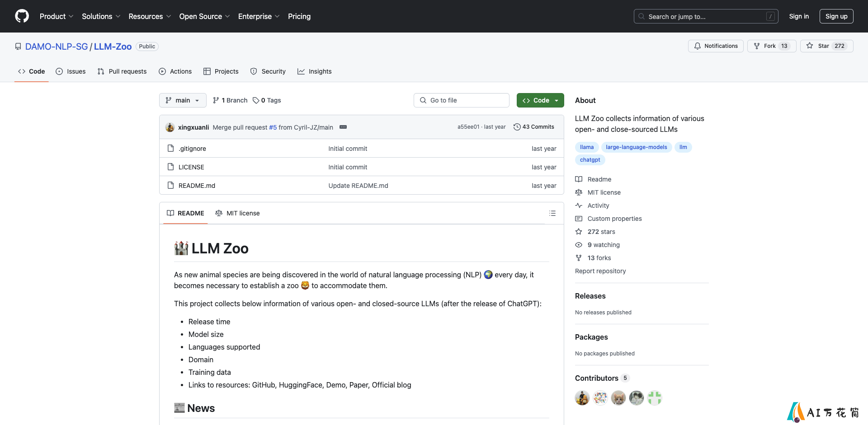Expand the Product menu
Image resolution: width=868 pixels, height=425 pixels.
point(56,16)
